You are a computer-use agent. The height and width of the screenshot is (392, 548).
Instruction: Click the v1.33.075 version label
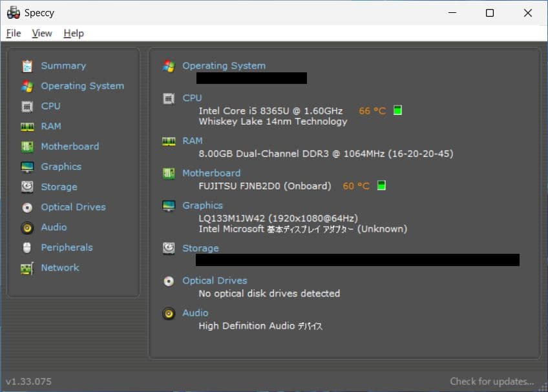pos(28,382)
